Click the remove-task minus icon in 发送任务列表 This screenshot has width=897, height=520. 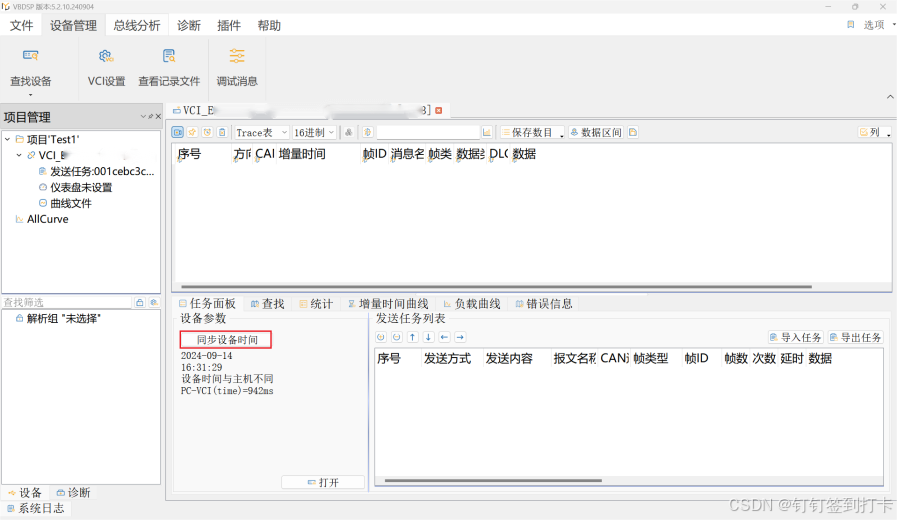(x=396, y=337)
